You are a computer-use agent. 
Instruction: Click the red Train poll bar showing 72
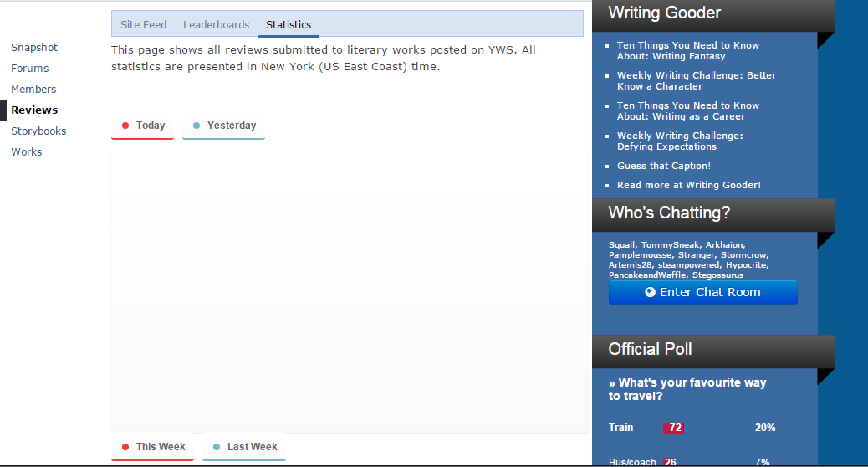click(x=674, y=428)
